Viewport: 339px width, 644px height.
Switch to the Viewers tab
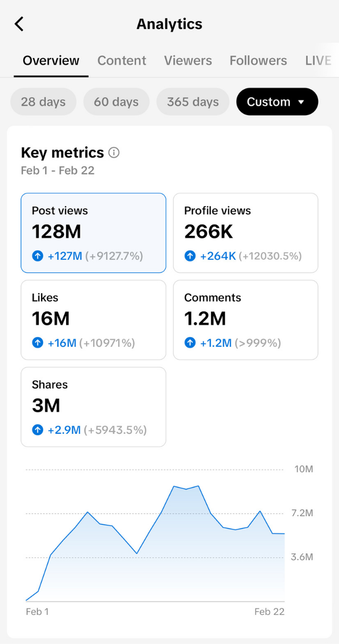click(188, 60)
